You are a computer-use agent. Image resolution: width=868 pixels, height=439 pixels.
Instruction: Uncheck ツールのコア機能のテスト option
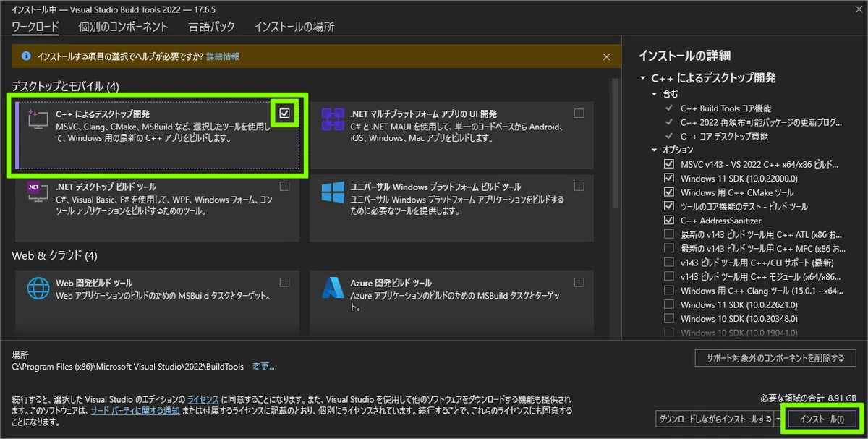pyautogui.click(x=668, y=206)
